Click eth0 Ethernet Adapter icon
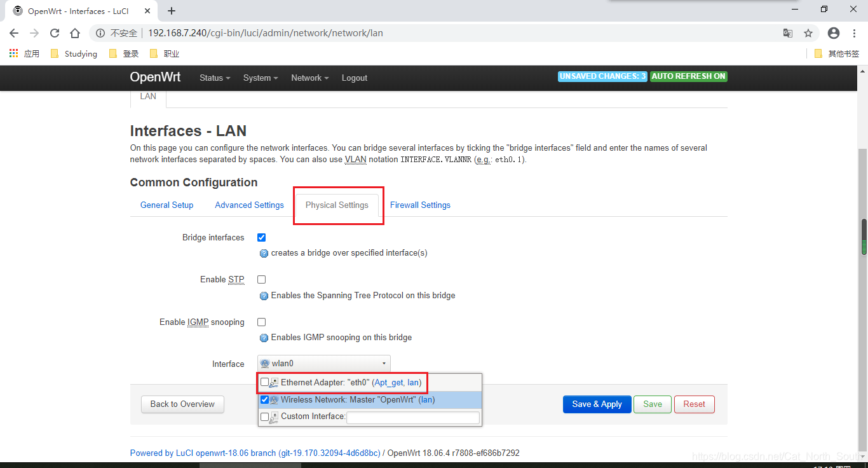Screen dimensions: 868x468 [x=274, y=383]
